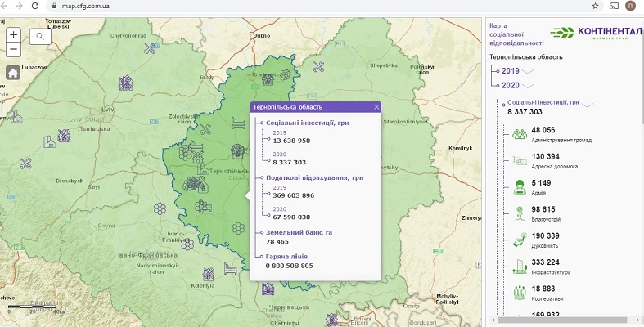
Task: Click value 13 638 950 in popup
Action: coord(291,141)
